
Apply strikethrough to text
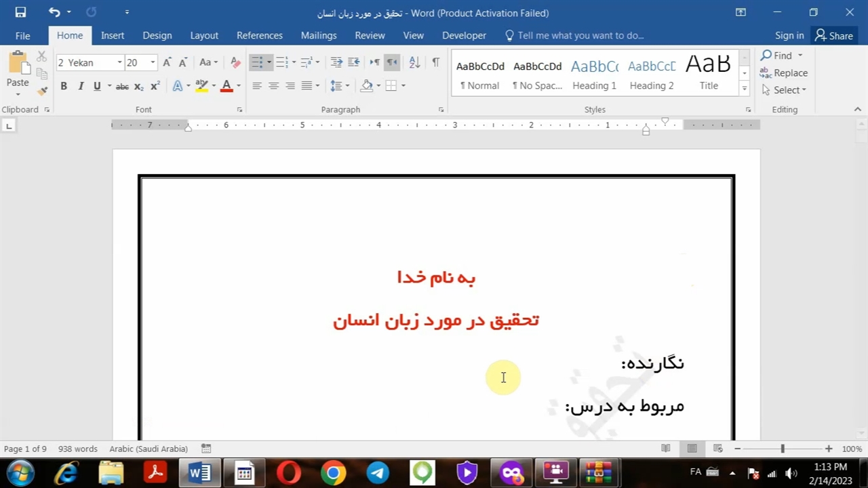tap(122, 86)
